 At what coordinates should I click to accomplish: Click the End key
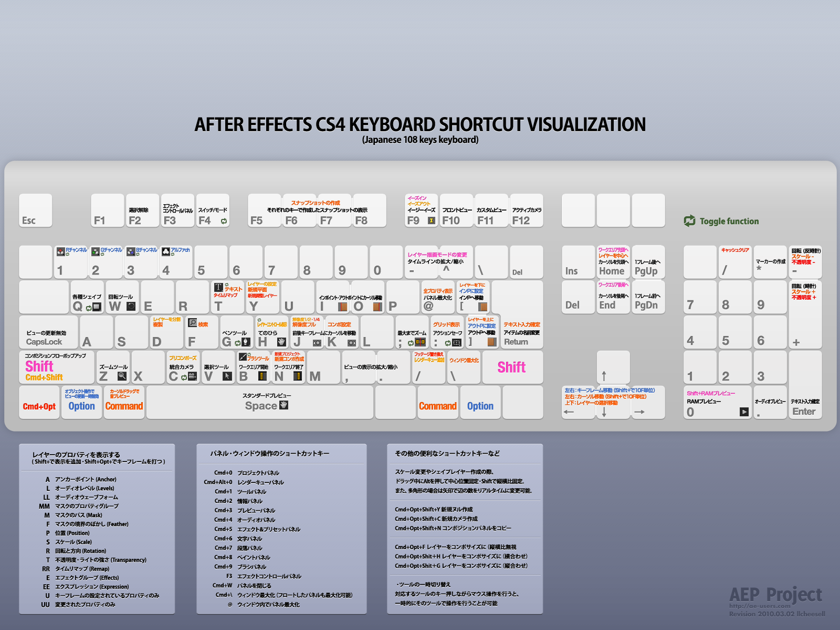(x=613, y=297)
